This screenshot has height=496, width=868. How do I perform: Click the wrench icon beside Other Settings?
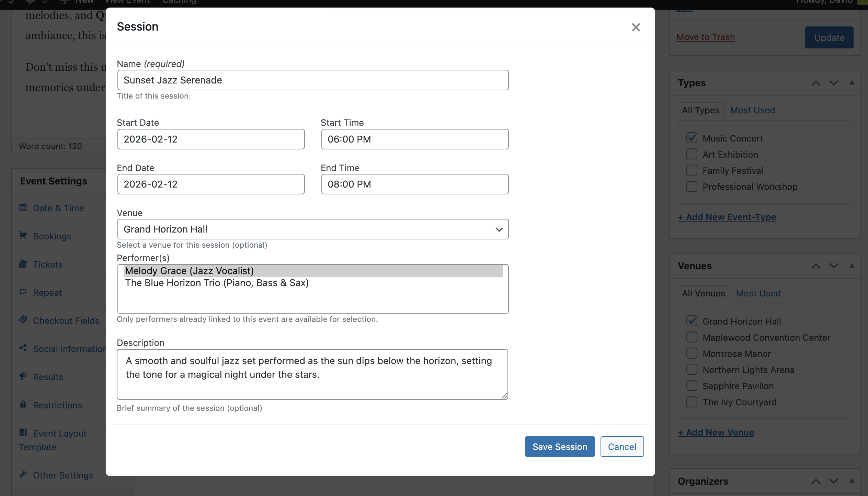[x=23, y=474]
